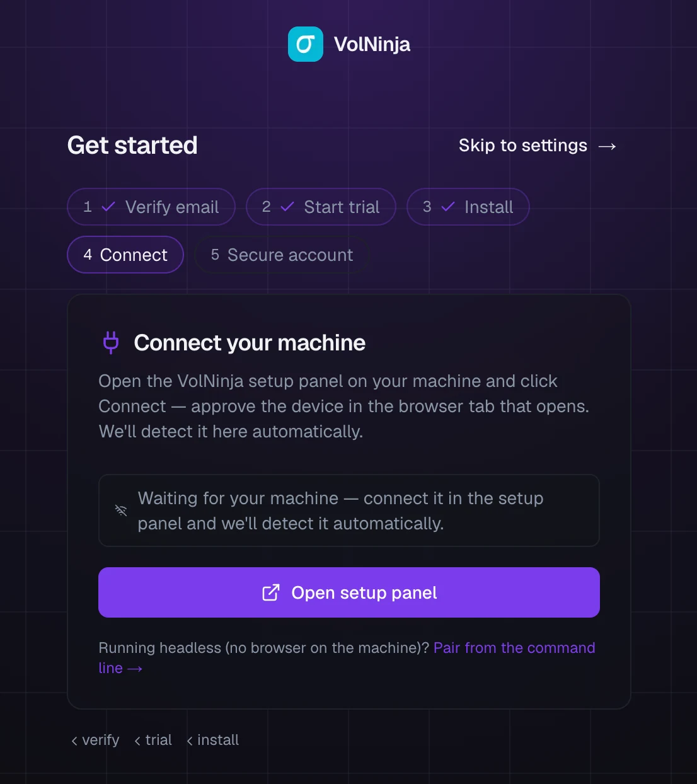Click the external link icon on Open setup panel
697x784 pixels.
tap(270, 592)
